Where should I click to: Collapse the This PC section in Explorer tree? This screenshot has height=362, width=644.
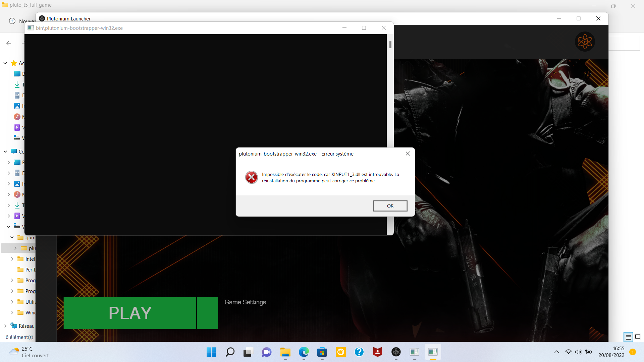pos(5,152)
